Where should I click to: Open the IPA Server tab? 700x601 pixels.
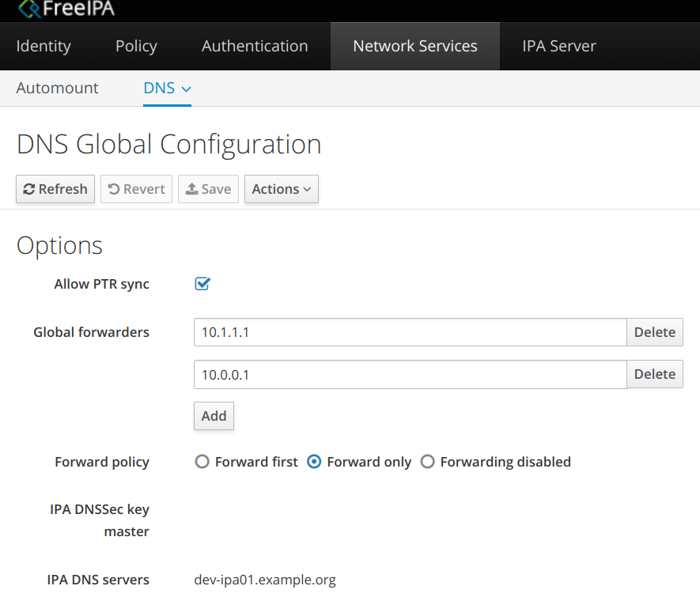pyautogui.click(x=559, y=47)
